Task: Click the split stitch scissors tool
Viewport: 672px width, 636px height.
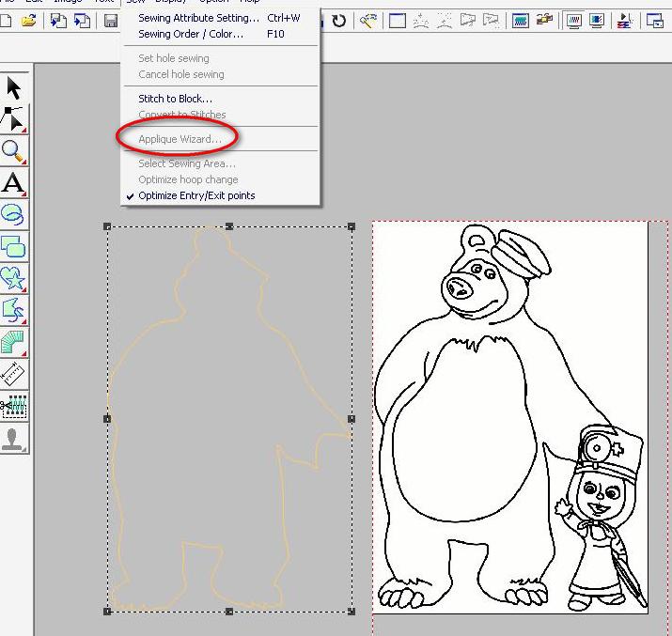Action: coord(14,407)
